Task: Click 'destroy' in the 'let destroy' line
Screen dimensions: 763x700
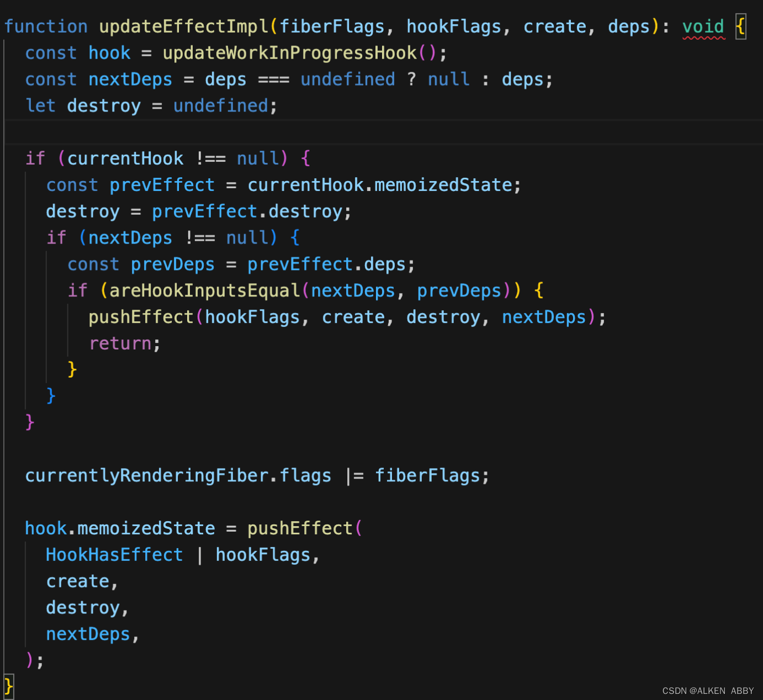Action: [x=104, y=105]
